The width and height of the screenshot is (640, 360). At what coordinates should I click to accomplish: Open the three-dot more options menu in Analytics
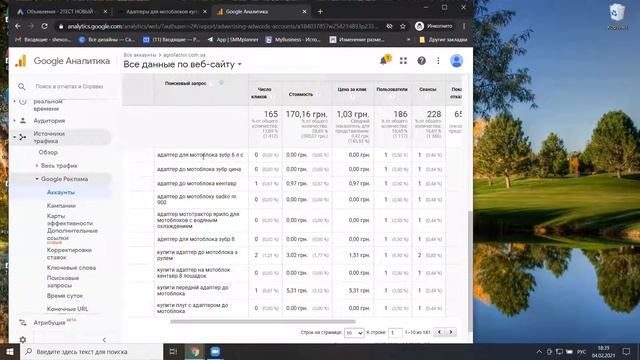(x=438, y=61)
